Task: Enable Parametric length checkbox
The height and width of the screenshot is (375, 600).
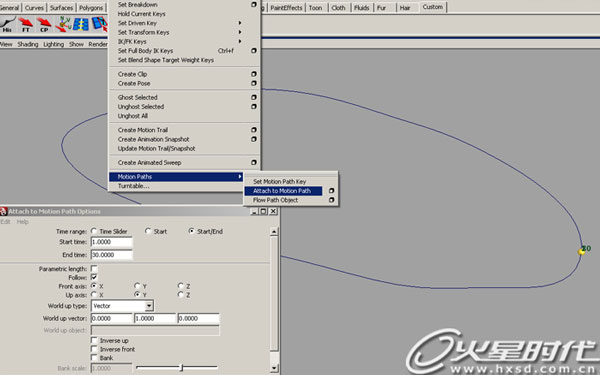Action: tap(94, 269)
